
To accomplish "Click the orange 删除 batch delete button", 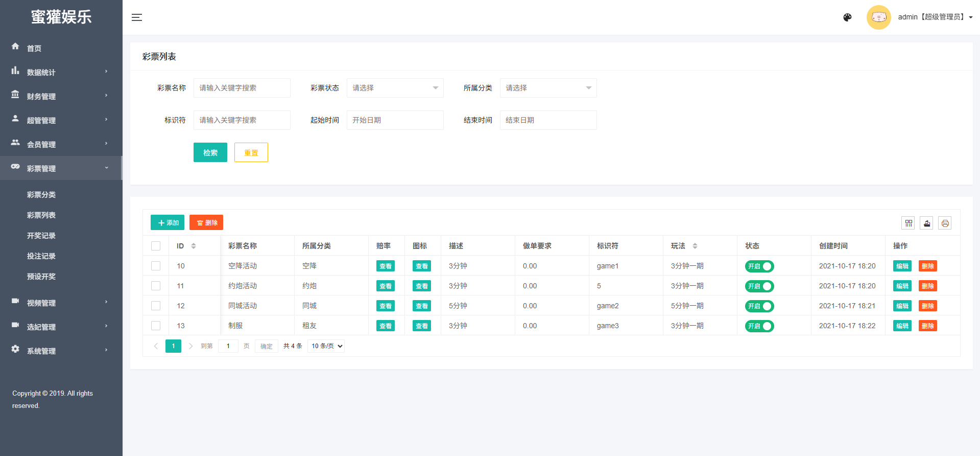I will tap(206, 222).
